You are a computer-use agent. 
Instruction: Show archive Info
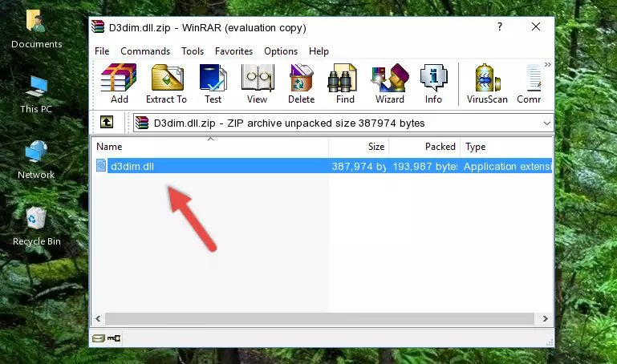tap(433, 83)
